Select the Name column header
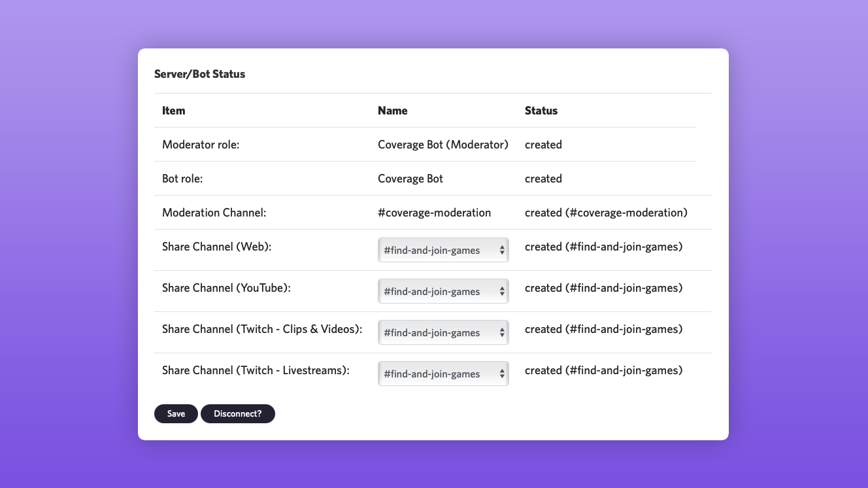 point(392,111)
